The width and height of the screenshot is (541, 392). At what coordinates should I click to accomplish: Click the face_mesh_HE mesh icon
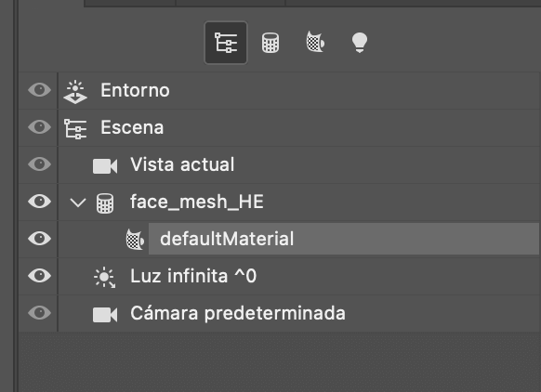point(105,203)
